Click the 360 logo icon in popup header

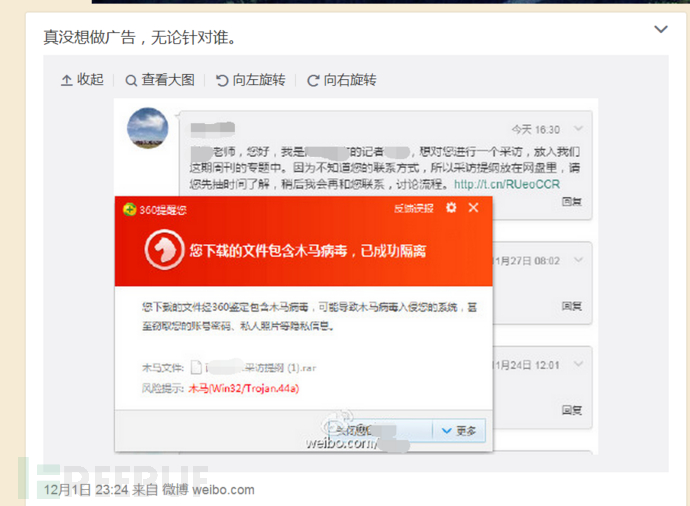[x=129, y=209]
